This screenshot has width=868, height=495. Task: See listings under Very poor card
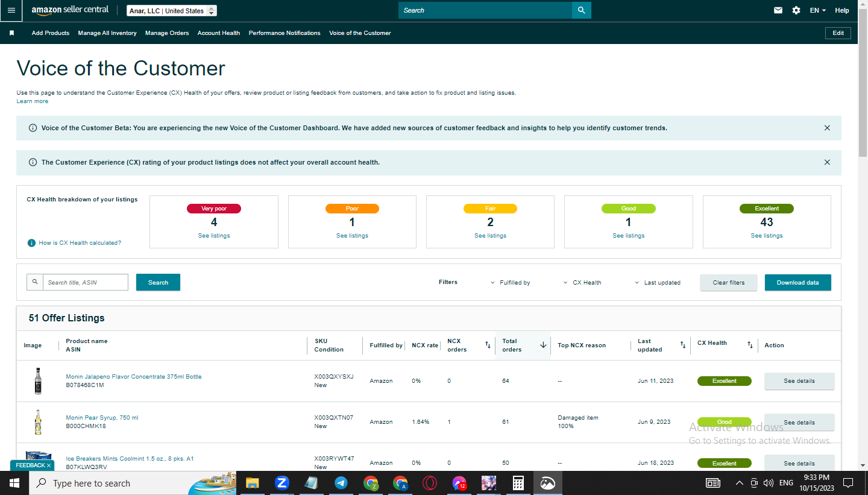coord(214,236)
